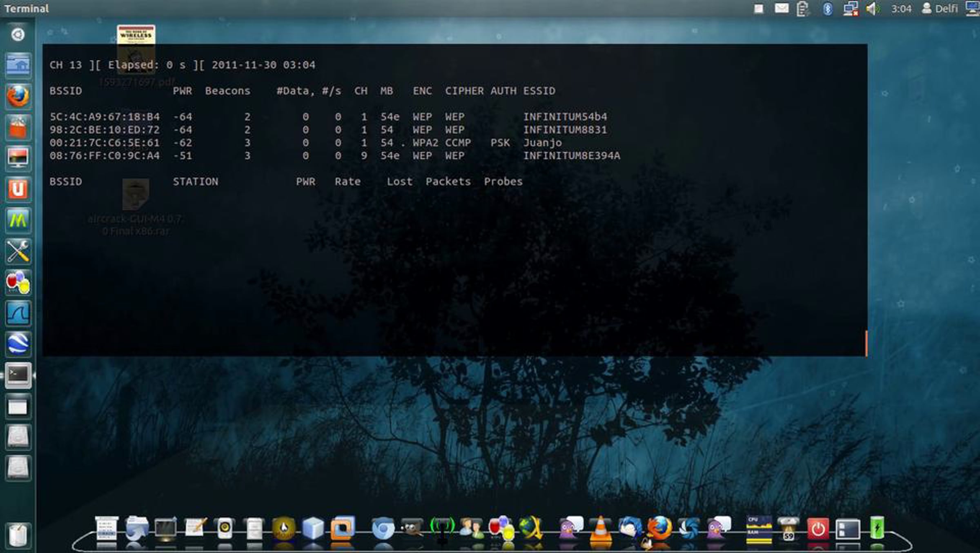Click the dark monitor icon in dock
The width and height of the screenshot is (980, 553).
point(165,529)
